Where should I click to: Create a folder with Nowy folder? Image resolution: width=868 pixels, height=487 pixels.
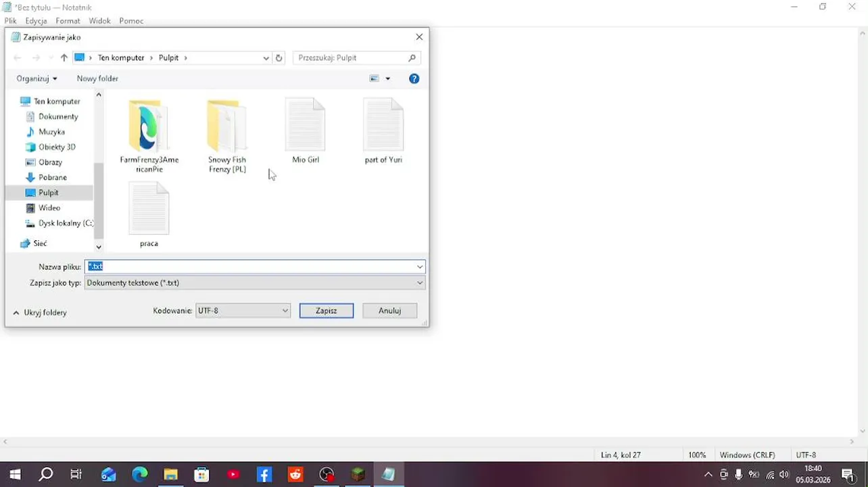97,78
